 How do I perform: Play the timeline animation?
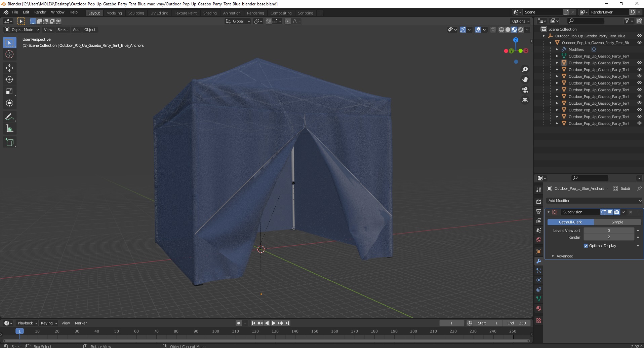274,323
